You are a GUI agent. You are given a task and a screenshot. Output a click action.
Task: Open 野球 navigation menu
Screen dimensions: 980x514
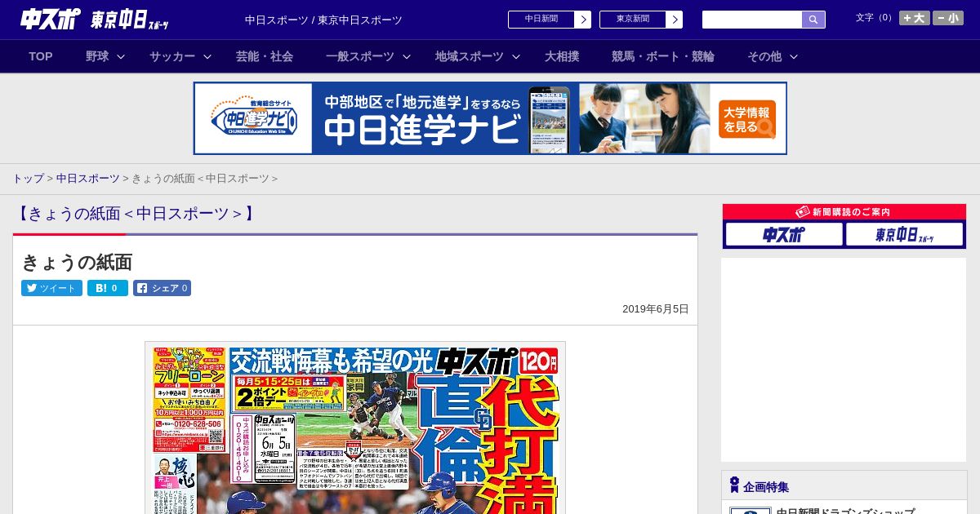tap(97, 56)
